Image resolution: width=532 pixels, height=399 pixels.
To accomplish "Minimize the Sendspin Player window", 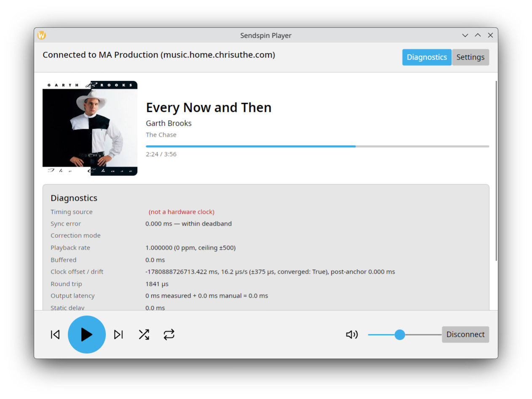I will pyautogui.click(x=465, y=35).
